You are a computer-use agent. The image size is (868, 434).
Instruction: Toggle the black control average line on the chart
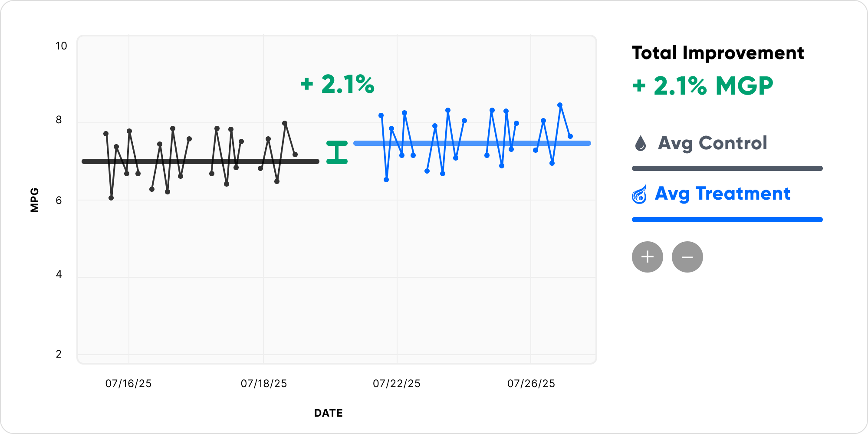pyautogui.click(x=200, y=161)
